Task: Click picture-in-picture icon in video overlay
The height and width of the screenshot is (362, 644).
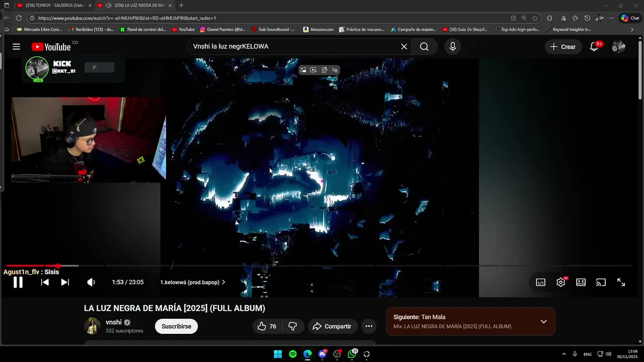Action: point(303,70)
